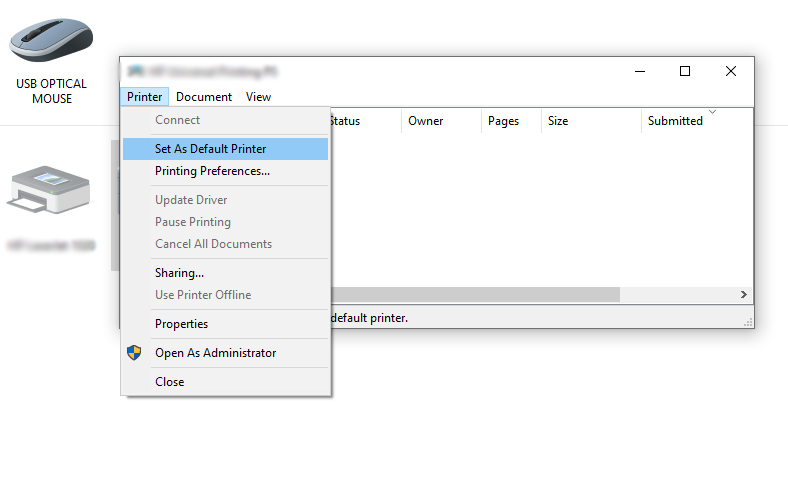788x501 pixels.
Task: Sort the queue by the Size column
Action: pyautogui.click(x=591, y=121)
